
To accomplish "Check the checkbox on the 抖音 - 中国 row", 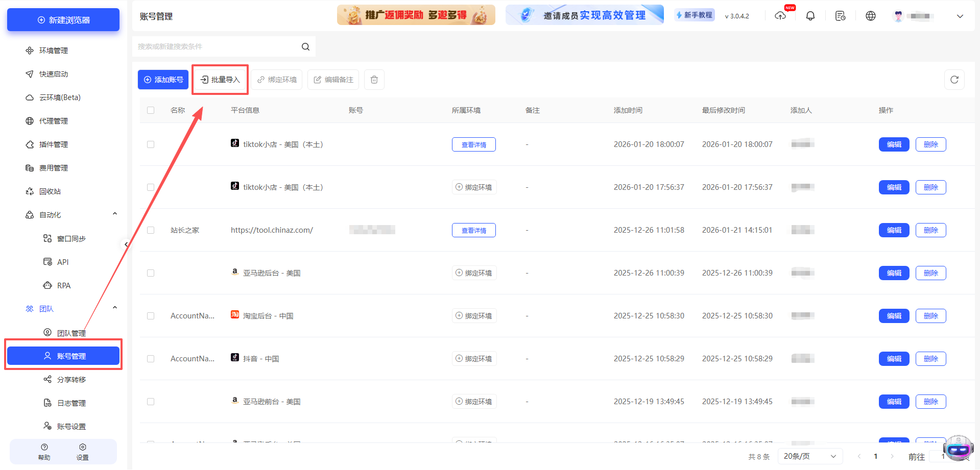I will pyautogui.click(x=151, y=359).
